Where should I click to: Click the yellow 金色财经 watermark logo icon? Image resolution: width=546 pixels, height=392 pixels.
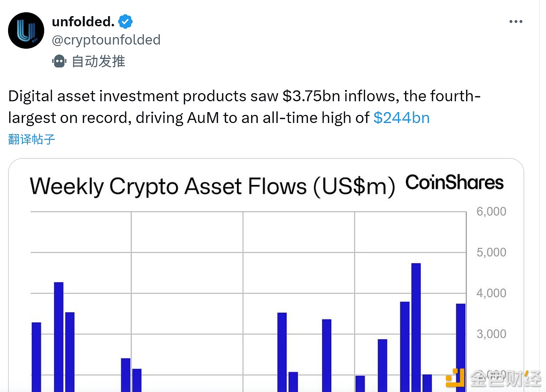(x=455, y=378)
